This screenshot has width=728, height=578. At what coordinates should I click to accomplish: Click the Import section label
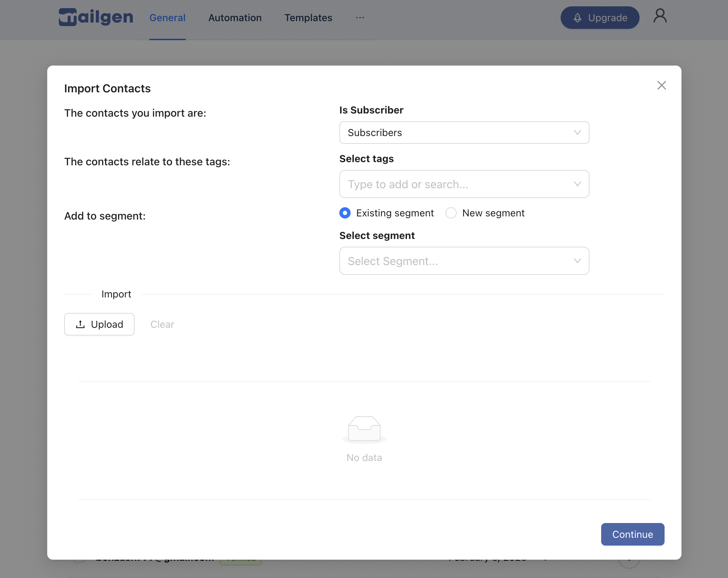(116, 294)
